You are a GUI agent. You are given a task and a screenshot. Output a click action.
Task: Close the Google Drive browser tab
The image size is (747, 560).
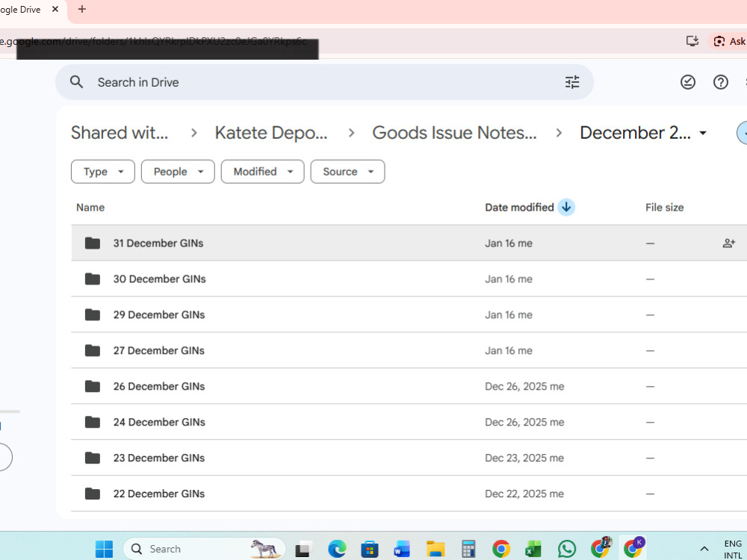[x=55, y=9]
